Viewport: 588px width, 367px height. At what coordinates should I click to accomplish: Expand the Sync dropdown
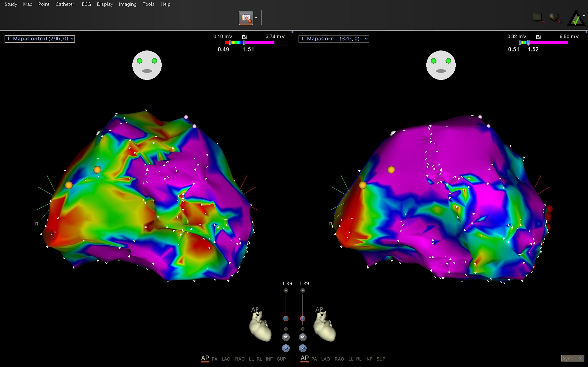(x=573, y=358)
